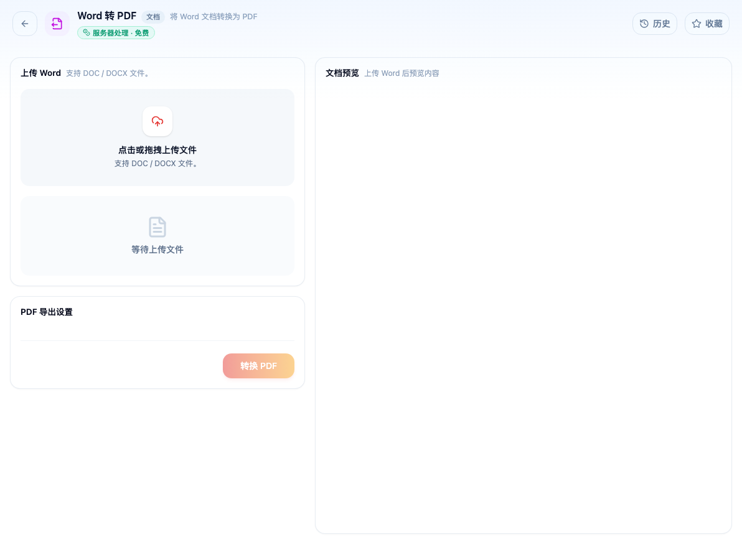The height and width of the screenshot is (560, 742).
Task: Click 支持 DOC / DOCX 文件 text in upload box
Action: click(157, 164)
